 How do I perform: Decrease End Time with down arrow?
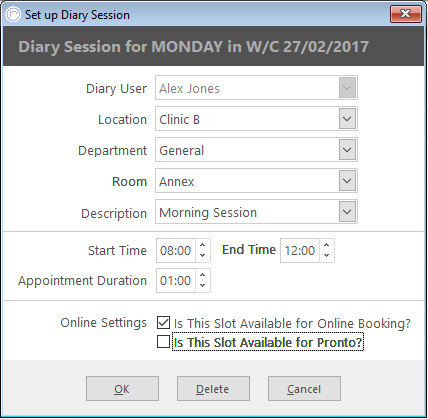click(327, 256)
